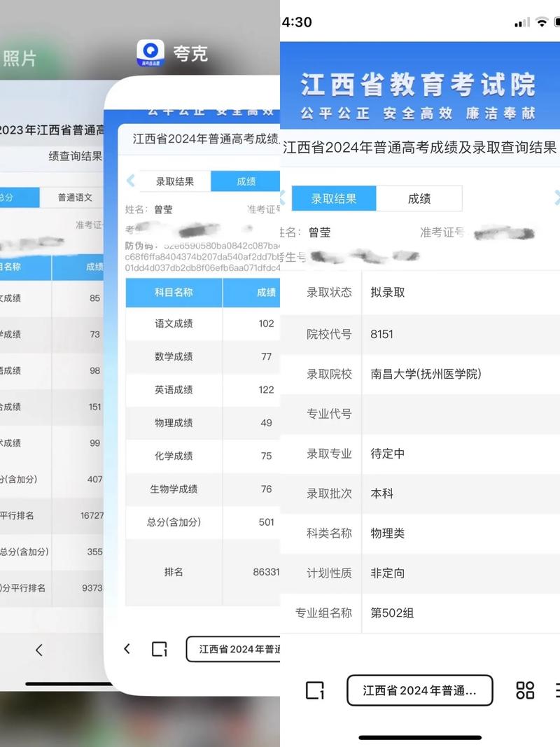Tap the Quark browser logo icon
Screen dimensions: 560x747
(x=150, y=52)
